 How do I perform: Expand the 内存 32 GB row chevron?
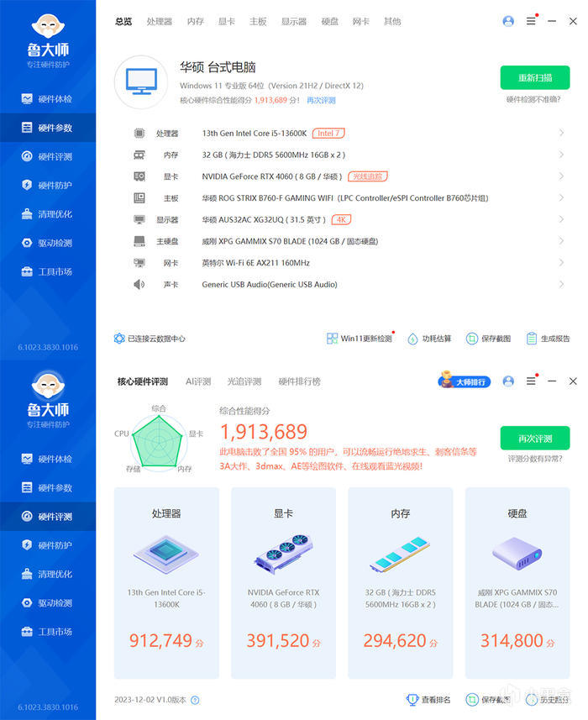[x=561, y=155]
